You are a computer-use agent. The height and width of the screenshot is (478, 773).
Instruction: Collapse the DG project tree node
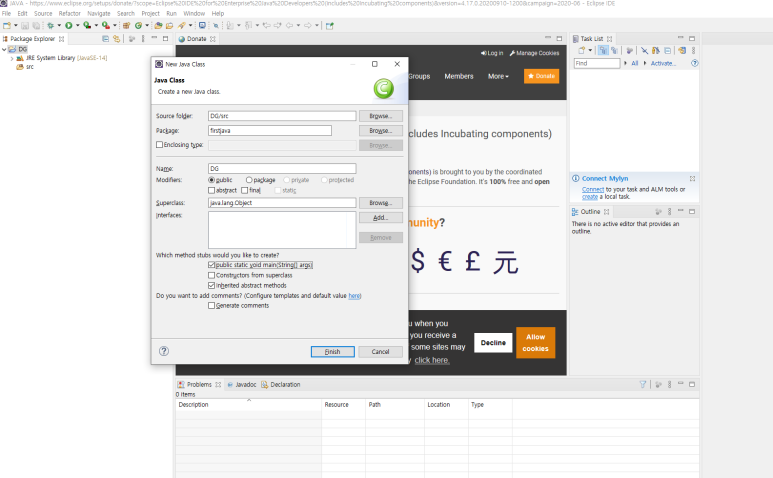click(x=4, y=49)
